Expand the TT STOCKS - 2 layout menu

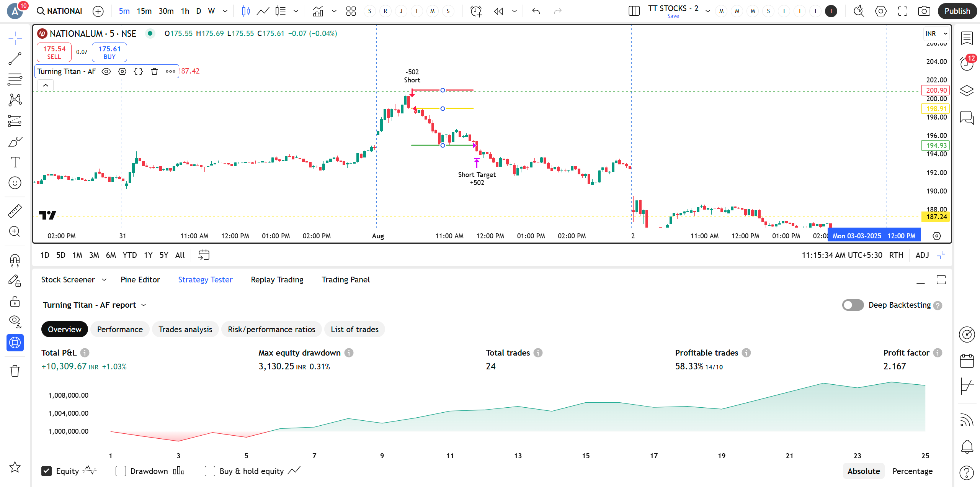707,11
